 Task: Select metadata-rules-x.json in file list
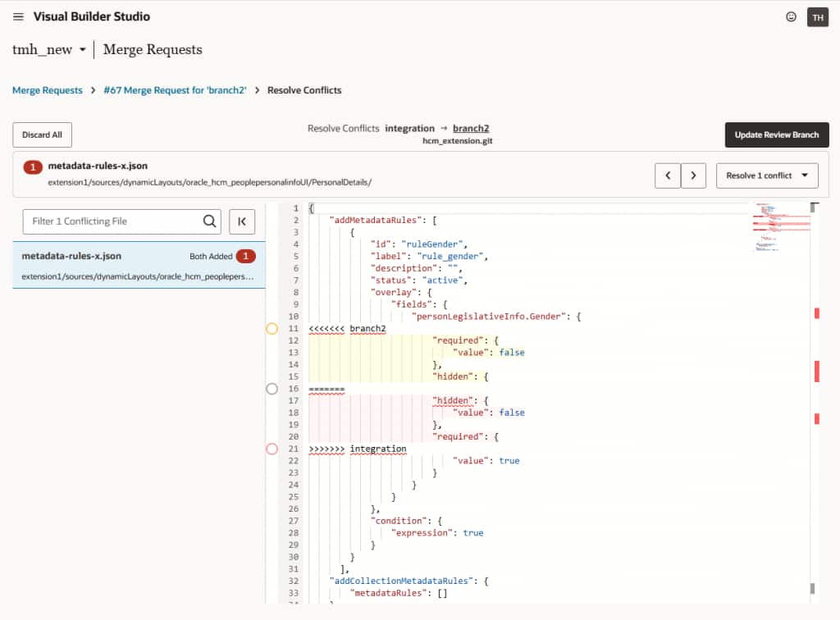tap(139, 265)
